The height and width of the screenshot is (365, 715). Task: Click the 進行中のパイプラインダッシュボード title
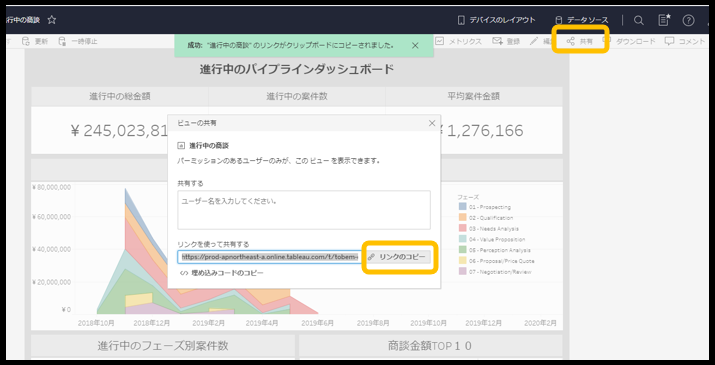296,69
